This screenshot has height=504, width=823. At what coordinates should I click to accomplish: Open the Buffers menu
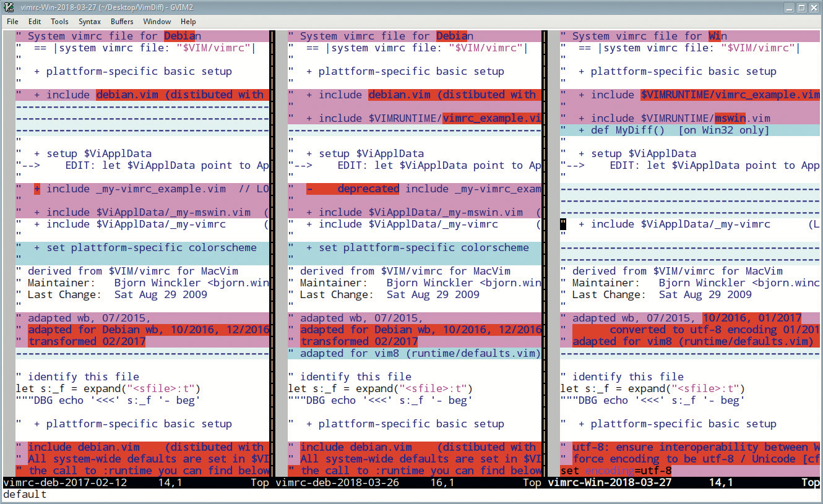[122, 22]
